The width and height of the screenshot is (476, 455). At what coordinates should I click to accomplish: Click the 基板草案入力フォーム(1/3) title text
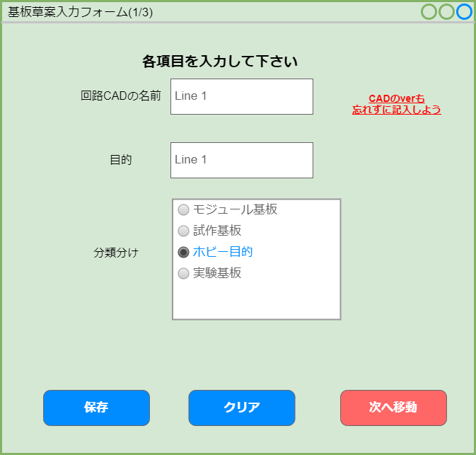pyautogui.click(x=80, y=12)
